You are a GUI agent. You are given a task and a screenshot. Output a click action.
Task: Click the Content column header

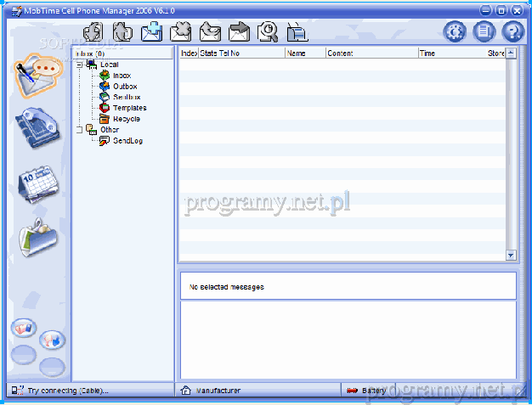[371, 53]
